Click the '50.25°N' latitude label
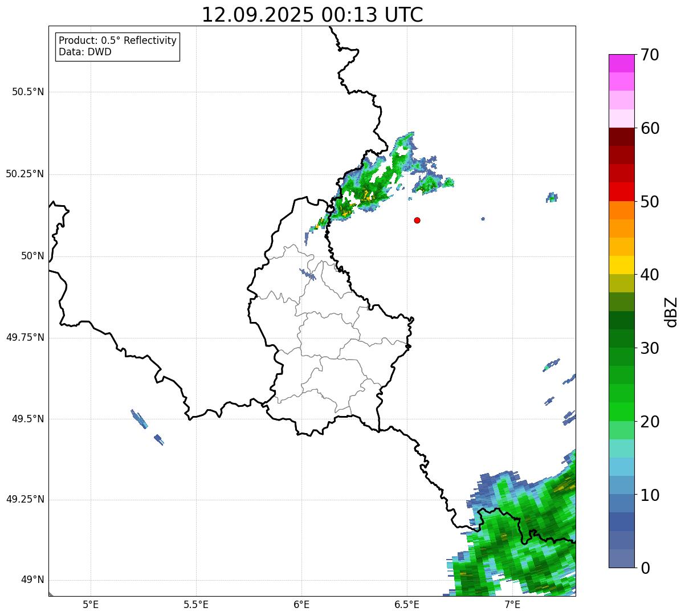The width and height of the screenshot is (685, 616). [x=25, y=174]
